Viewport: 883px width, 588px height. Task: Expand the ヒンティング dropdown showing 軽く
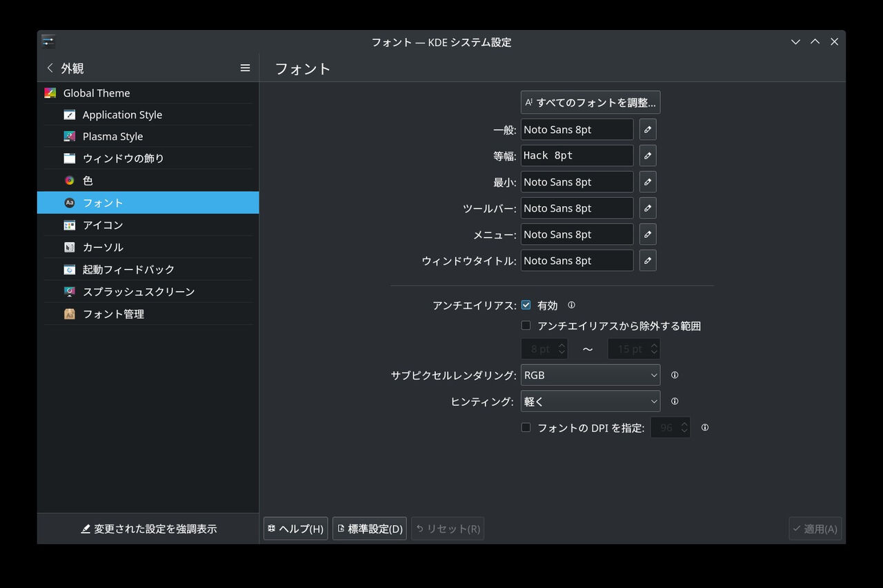click(590, 401)
